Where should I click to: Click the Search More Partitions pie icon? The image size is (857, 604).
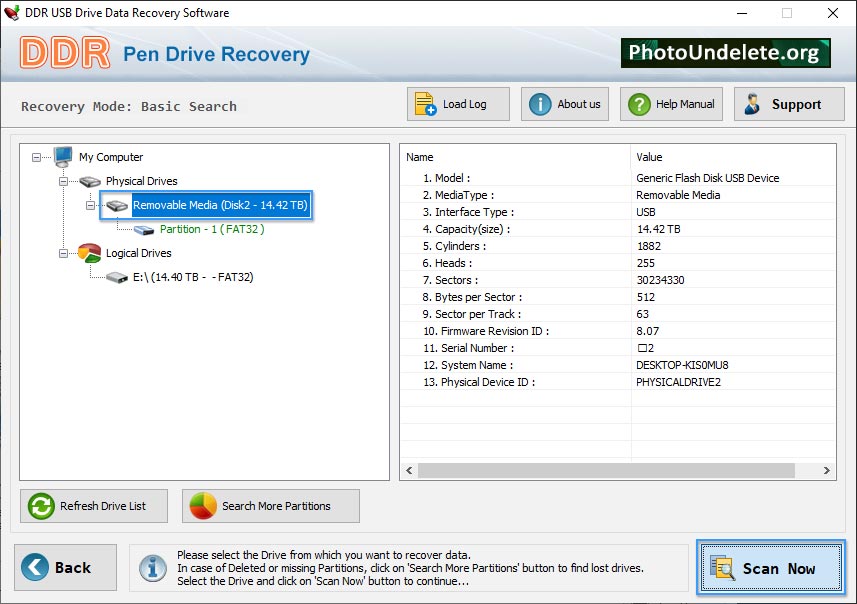click(203, 506)
